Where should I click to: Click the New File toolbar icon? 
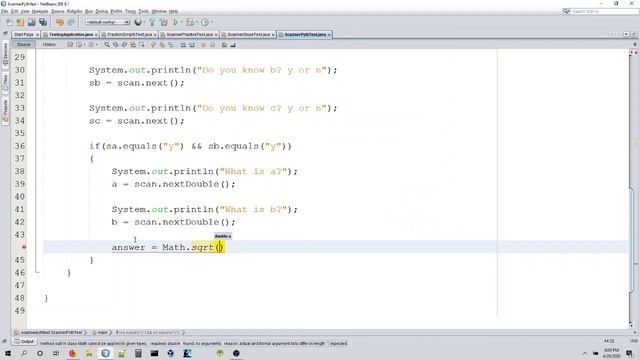tap(9, 22)
